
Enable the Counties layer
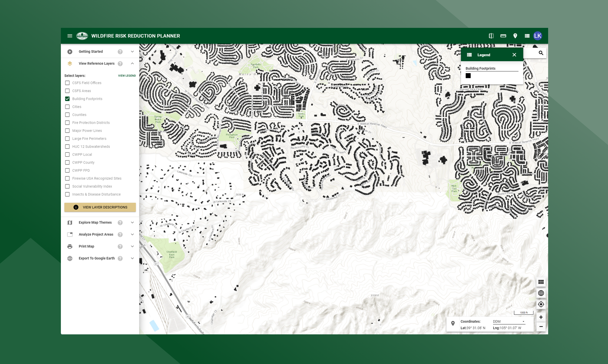(x=67, y=115)
